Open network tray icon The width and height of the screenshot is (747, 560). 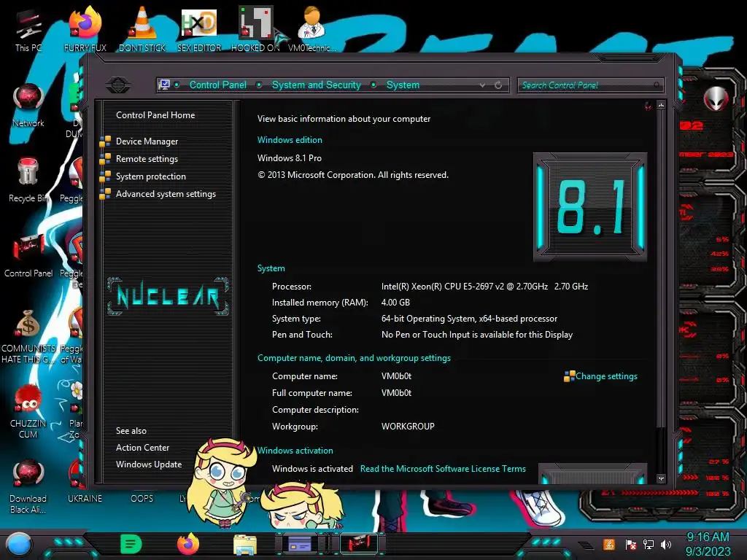coord(649,544)
